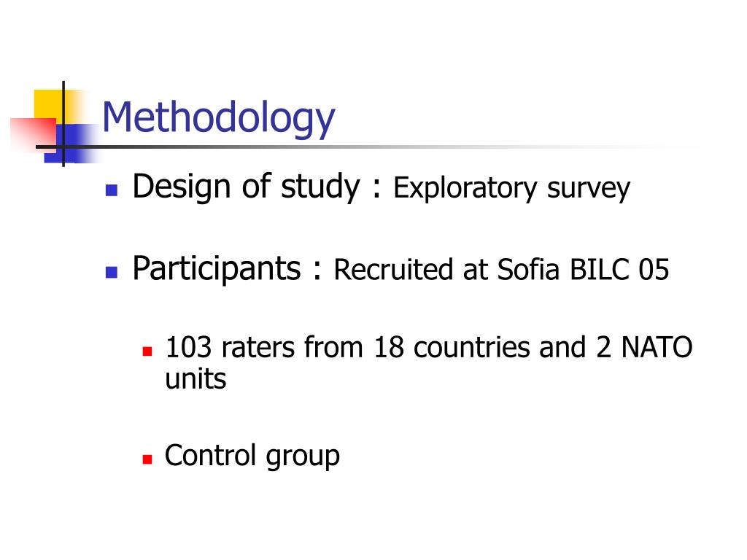Click the "18 countries" phrase
747x560 pixels.
pyautogui.click(x=452, y=347)
